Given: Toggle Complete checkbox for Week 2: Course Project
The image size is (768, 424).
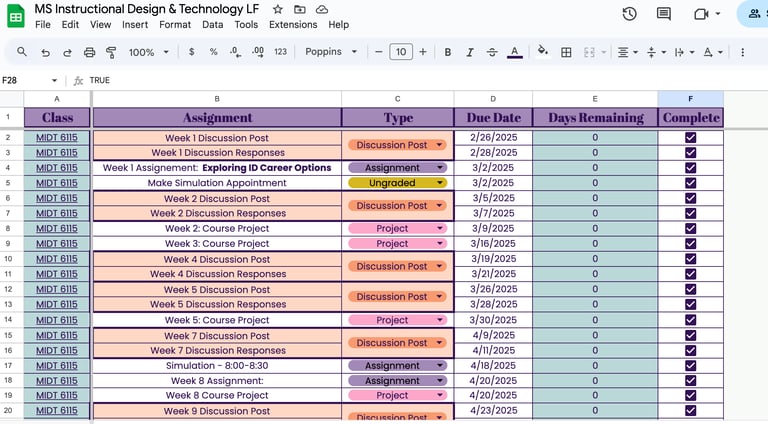Looking at the screenshot, I should point(691,229).
